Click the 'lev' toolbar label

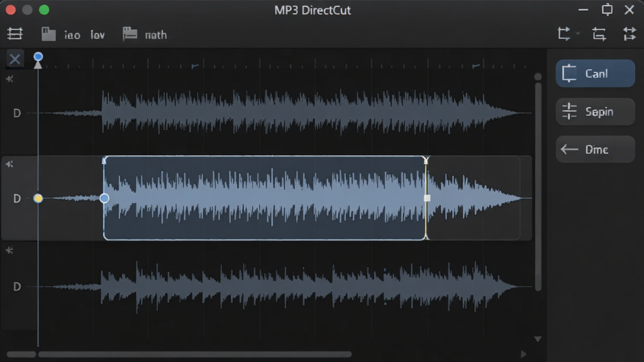point(97,35)
